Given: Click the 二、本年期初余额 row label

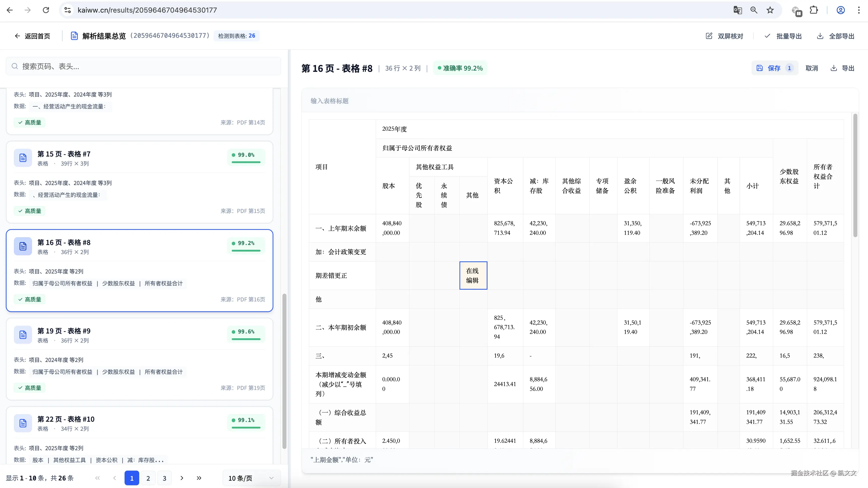Looking at the screenshot, I should pos(341,327).
